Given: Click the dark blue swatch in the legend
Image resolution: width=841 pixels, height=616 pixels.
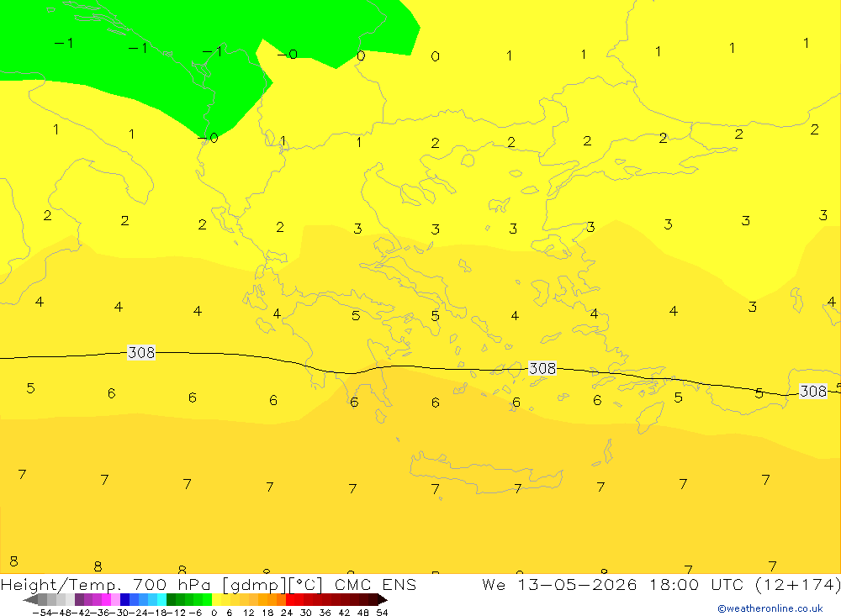Looking at the screenshot, I should 124,600.
